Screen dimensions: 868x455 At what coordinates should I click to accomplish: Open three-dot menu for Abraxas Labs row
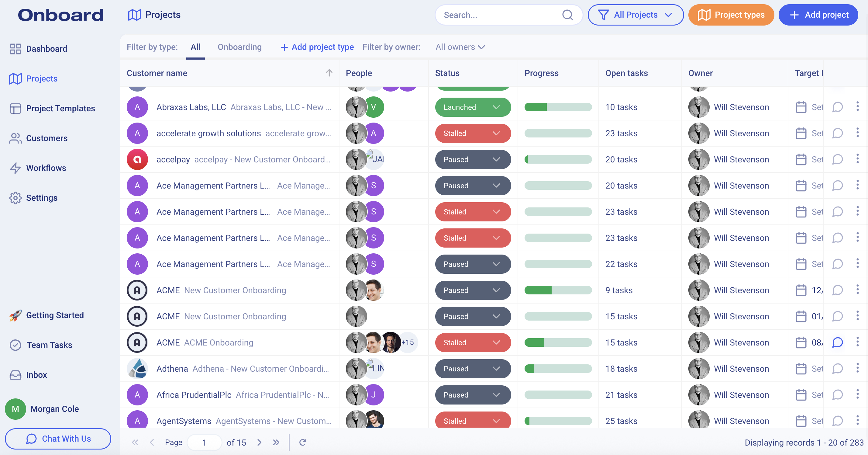click(x=858, y=107)
